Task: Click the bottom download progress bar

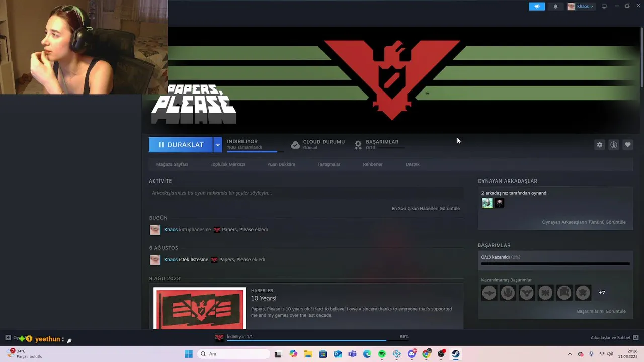Action: click(317, 341)
